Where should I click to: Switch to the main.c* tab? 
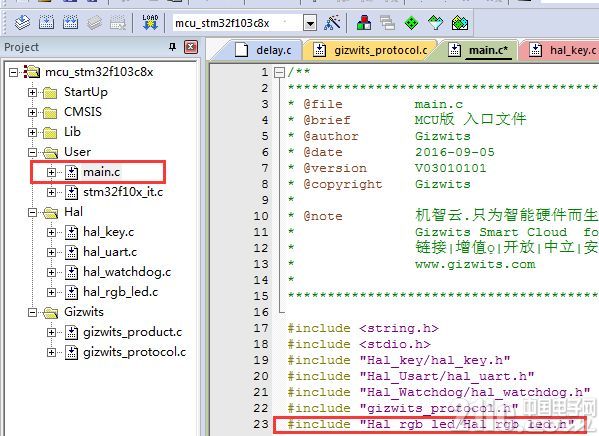(479, 50)
